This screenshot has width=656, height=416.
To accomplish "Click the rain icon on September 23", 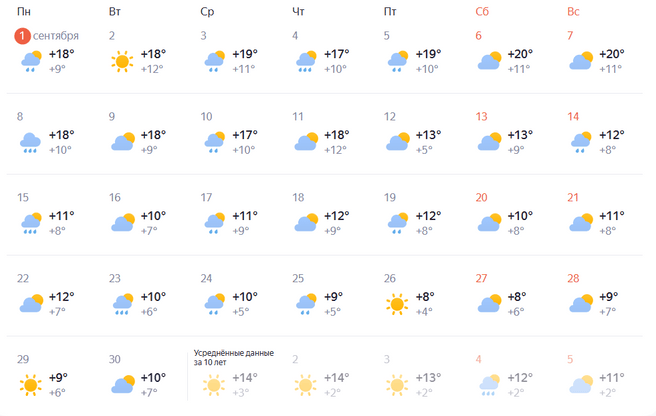I will [x=122, y=303].
